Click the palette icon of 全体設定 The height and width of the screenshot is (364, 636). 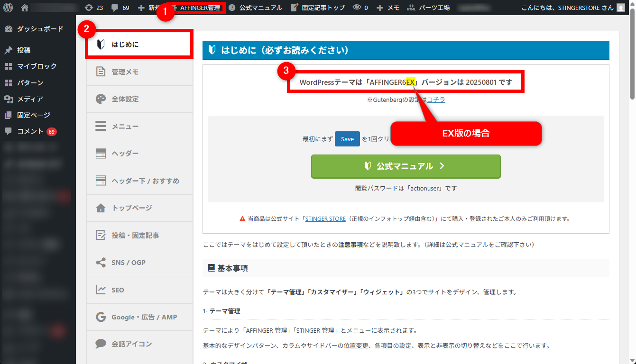[x=101, y=99]
